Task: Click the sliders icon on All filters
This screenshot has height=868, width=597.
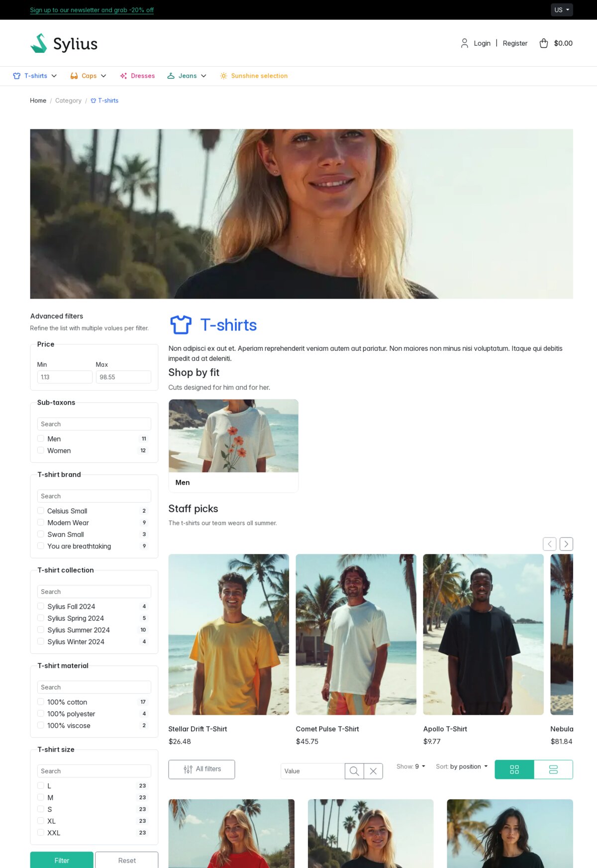Action: coord(188,769)
